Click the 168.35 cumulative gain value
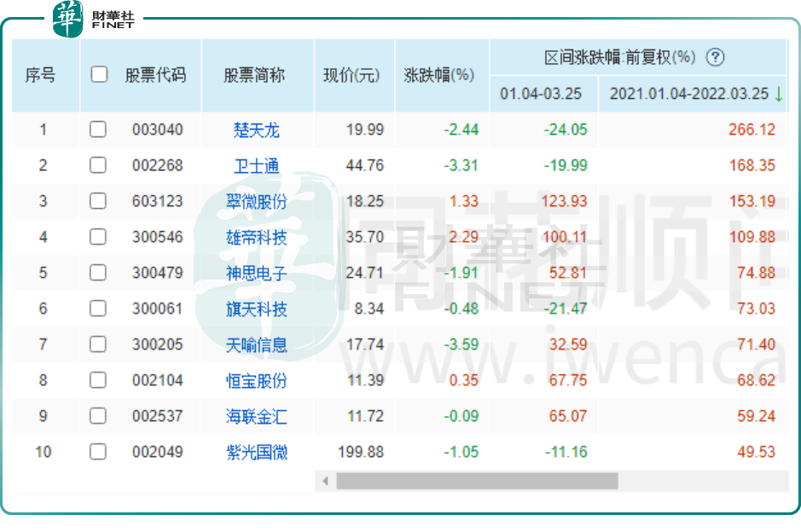801x532 pixels. point(752,165)
